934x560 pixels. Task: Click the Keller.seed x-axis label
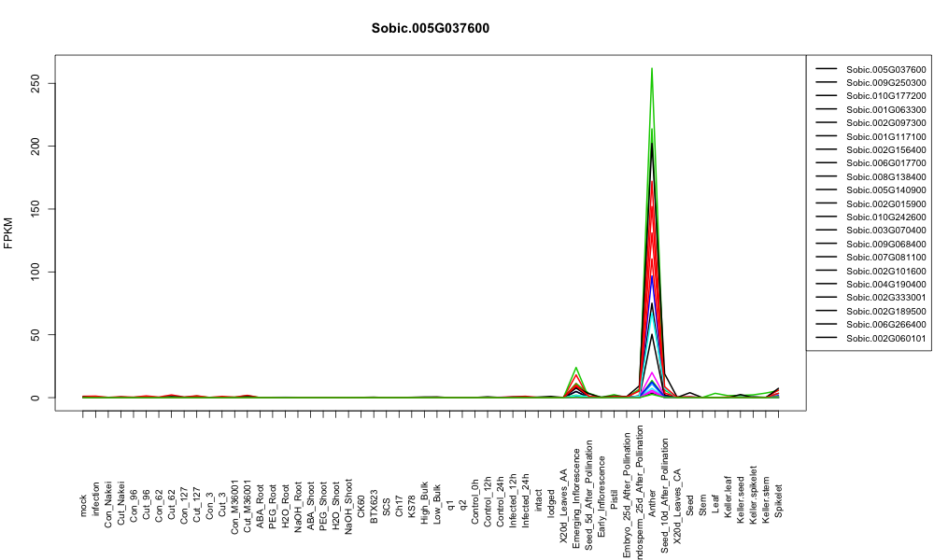click(x=741, y=500)
